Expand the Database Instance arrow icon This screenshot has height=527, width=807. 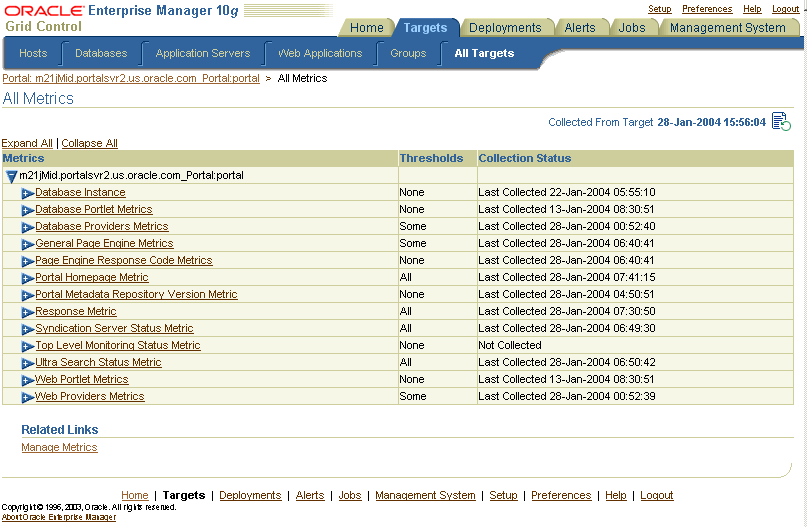tap(27, 194)
